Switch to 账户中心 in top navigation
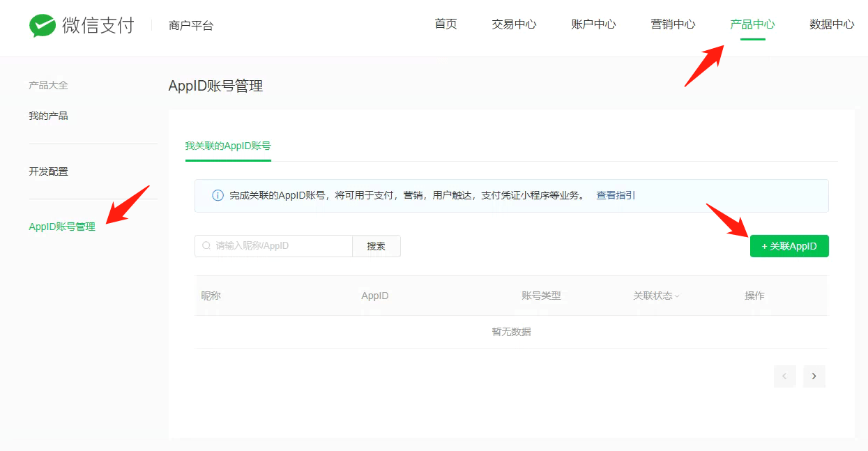This screenshot has height=451, width=868. point(593,24)
